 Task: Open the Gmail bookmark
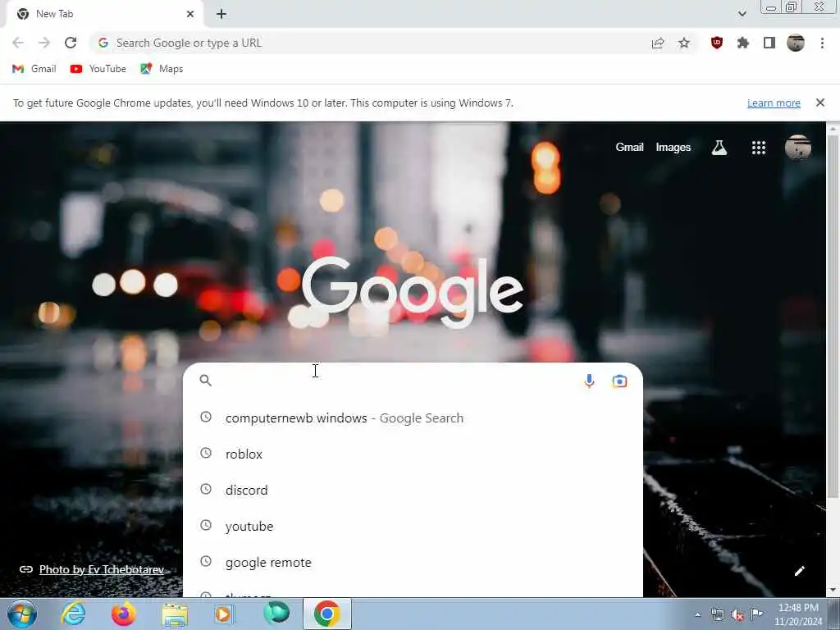point(34,69)
